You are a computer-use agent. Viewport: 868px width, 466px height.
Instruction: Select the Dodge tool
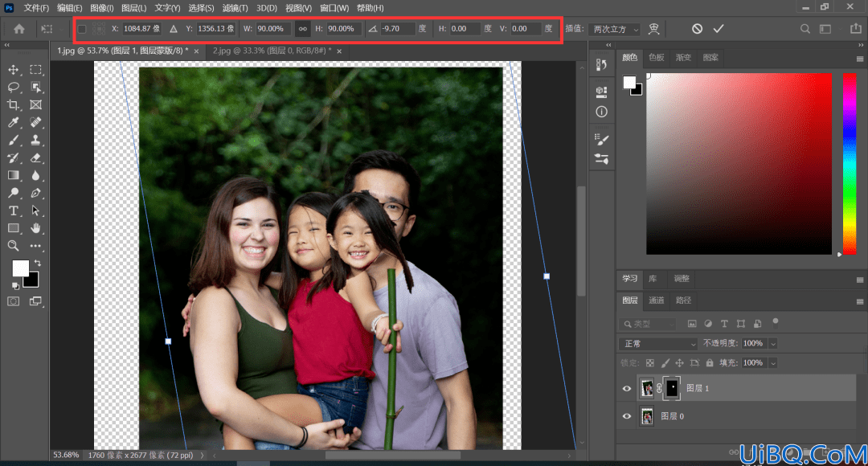(14, 193)
